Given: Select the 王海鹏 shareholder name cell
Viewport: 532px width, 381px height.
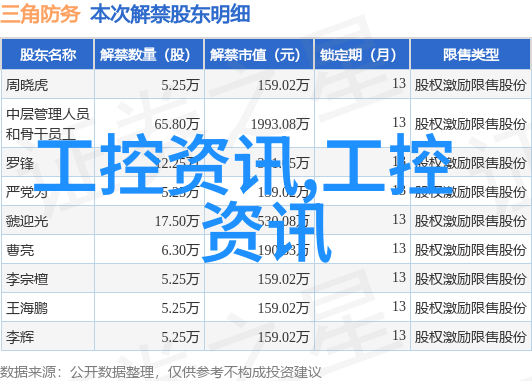Looking at the screenshot, I should (x=27, y=308).
